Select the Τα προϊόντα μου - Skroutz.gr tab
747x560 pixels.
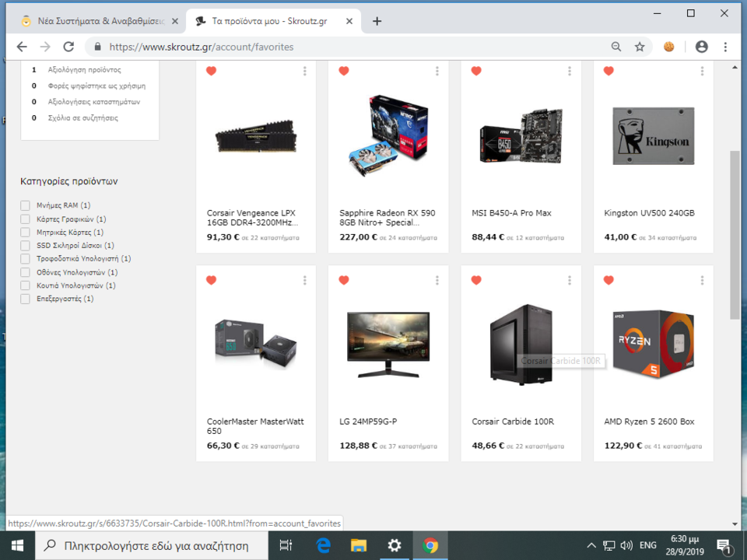[270, 21]
